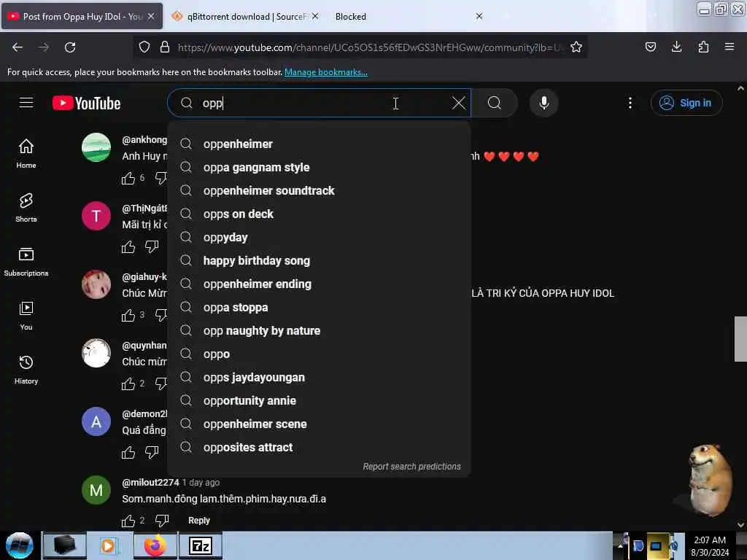Close the Blocked tab
The width and height of the screenshot is (747, 560).
coord(479,17)
